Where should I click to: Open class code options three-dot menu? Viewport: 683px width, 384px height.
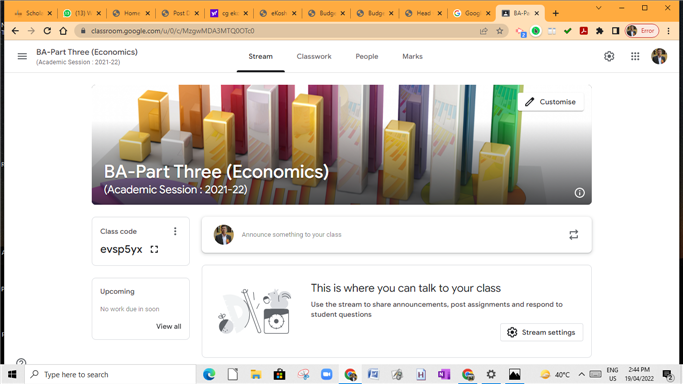(x=175, y=231)
